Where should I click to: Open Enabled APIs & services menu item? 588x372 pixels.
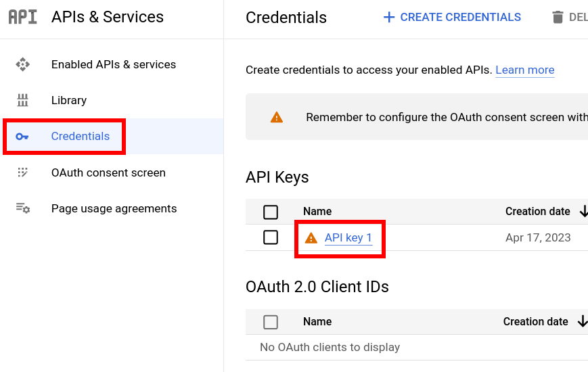[x=112, y=64]
